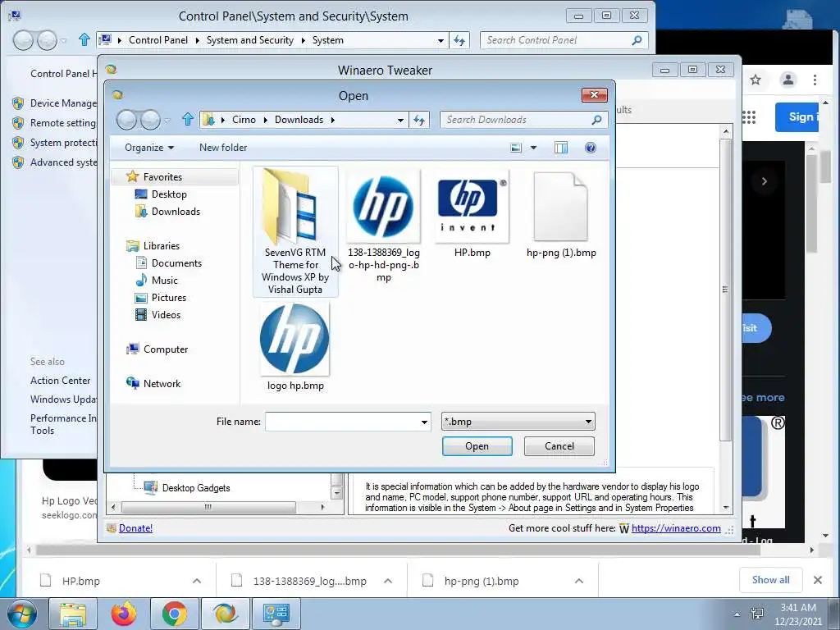840x630 pixels.
Task: Click the search magnifier in Search Downloads
Action: (x=596, y=120)
